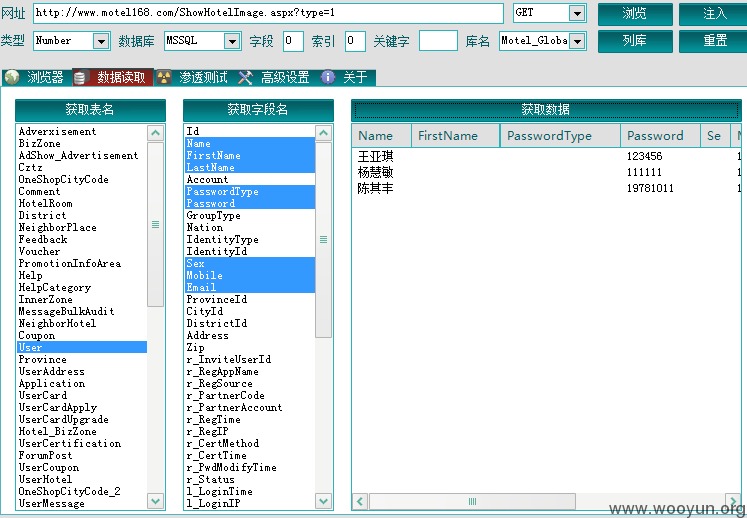Click the 获取数据 button
The width and height of the screenshot is (747, 518).
546,110
